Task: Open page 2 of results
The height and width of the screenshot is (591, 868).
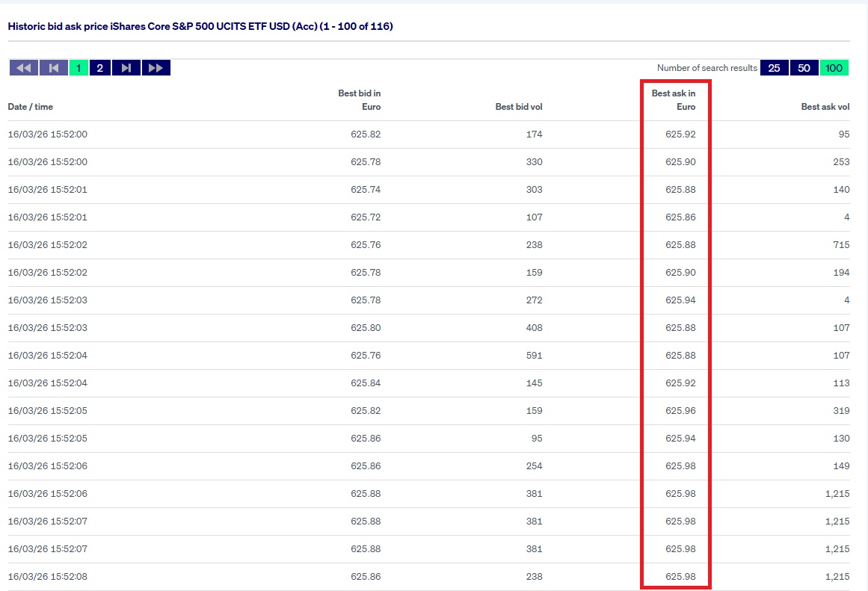Action: (x=99, y=67)
